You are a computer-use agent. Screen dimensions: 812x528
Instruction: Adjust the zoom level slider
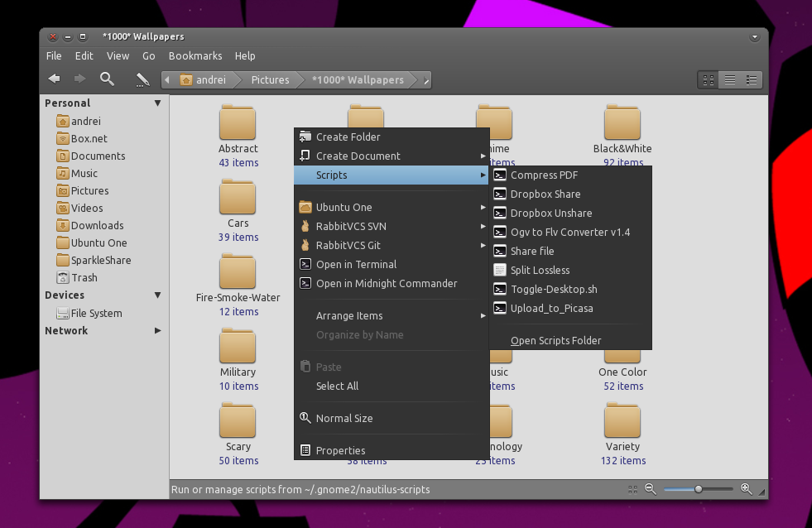click(x=698, y=488)
